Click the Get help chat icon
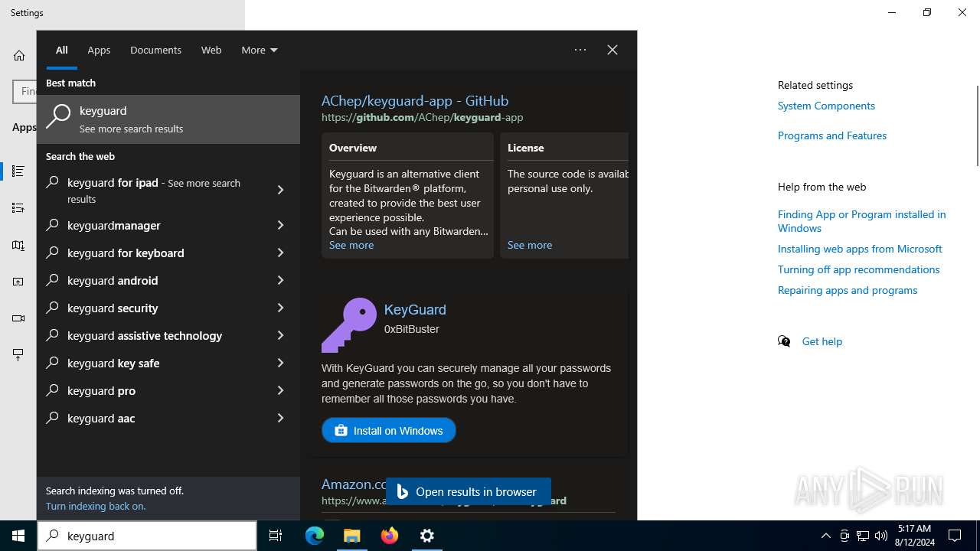This screenshot has height=551, width=980. click(x=784, y=341)
